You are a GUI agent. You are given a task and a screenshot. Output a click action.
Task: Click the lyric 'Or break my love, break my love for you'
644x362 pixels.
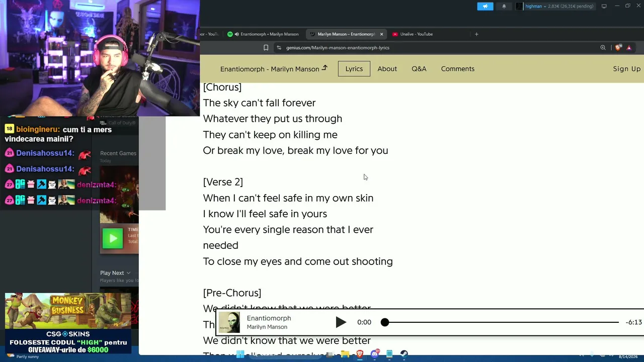point(295,150)
